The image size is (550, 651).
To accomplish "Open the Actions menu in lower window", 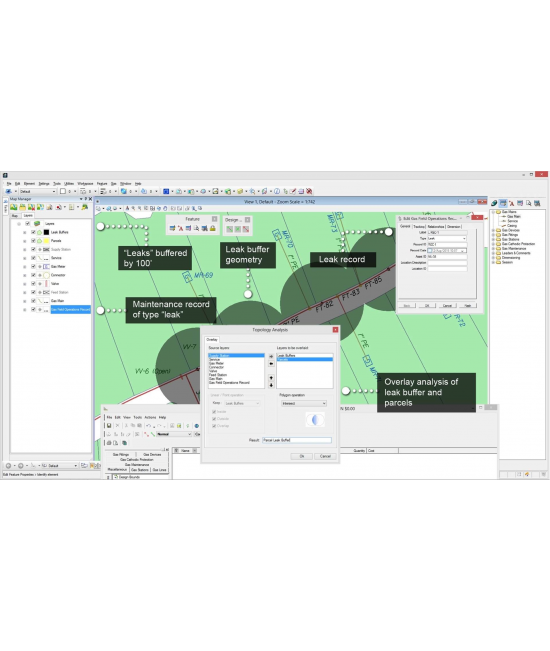I will [150, 417].
